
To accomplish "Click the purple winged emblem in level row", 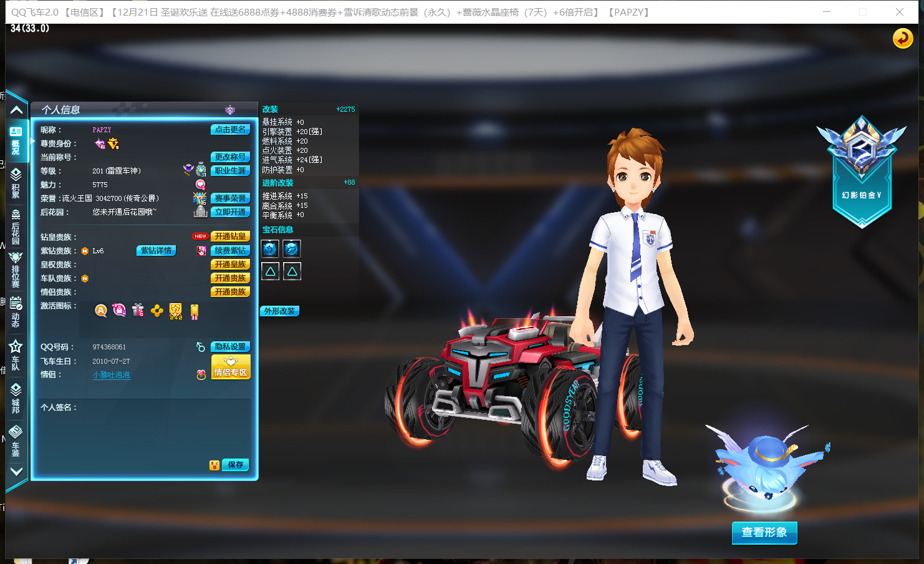I will (x=188, y=169).
